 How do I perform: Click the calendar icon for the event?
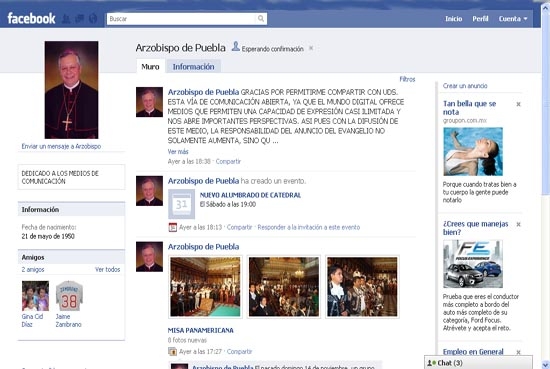181,204
